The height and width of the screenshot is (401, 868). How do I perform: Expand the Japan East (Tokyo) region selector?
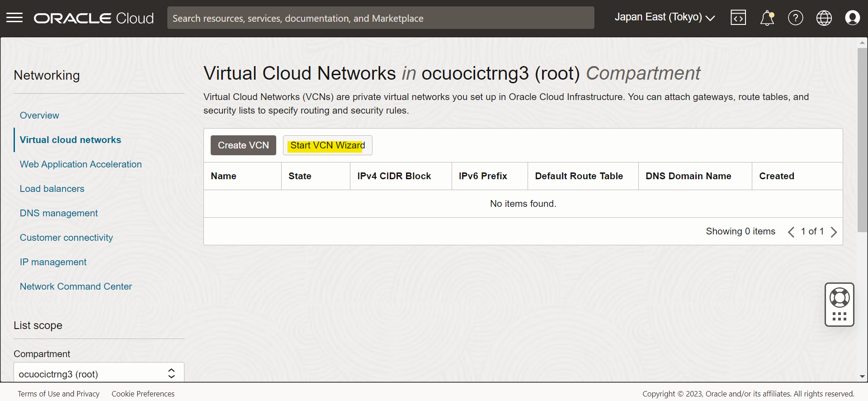pos(665,17)
